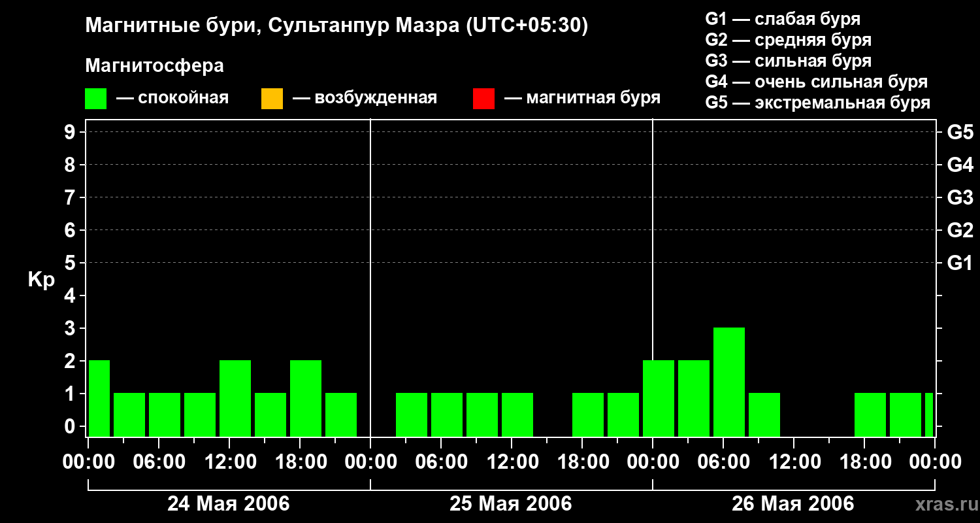
Task: Click the '— спокойная' legend label
Action: click(172, 99)
